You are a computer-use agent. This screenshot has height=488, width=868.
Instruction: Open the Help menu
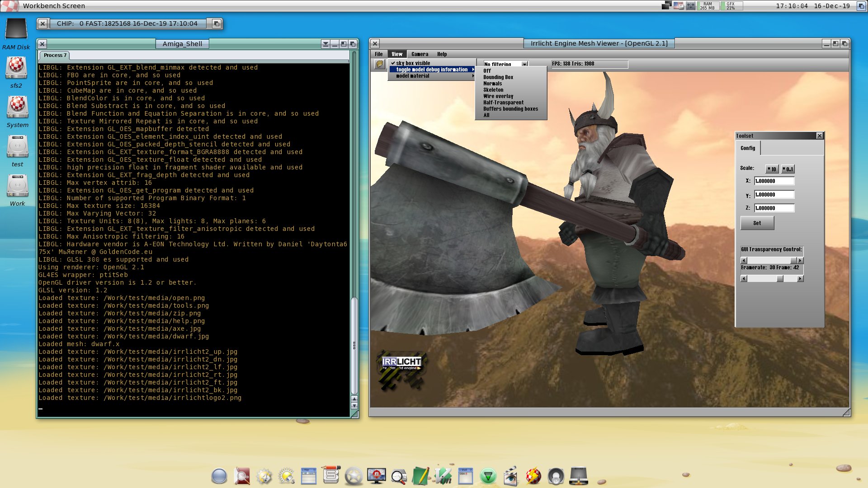pyautogui.click(x=442, y=54)
